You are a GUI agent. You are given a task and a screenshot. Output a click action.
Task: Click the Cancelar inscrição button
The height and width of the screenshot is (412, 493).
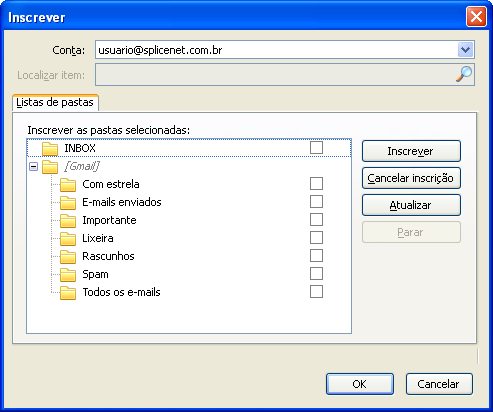[x=411, y=178]
